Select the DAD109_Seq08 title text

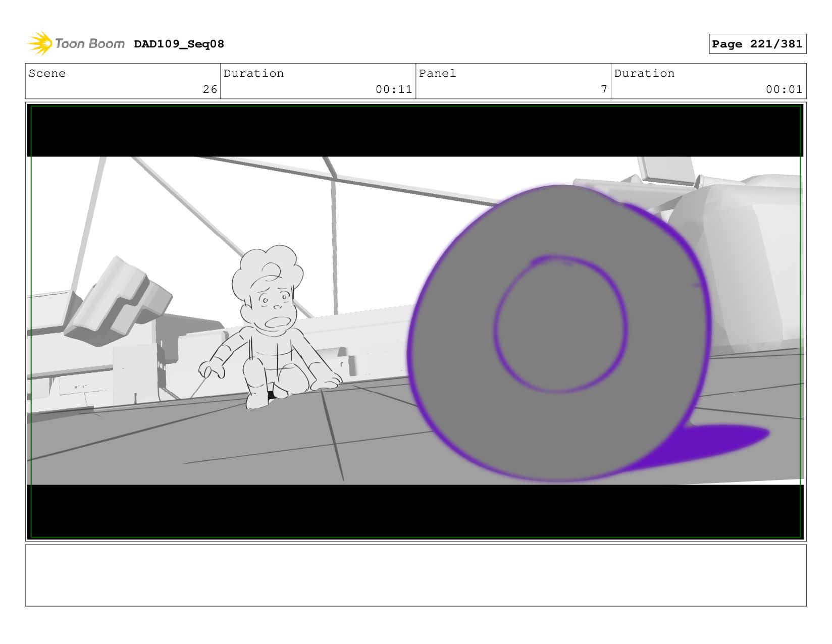(x=179, y=44)
